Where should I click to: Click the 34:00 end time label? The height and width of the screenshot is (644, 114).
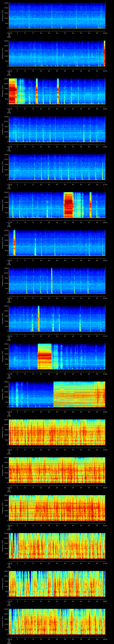(x=105, y=450)
